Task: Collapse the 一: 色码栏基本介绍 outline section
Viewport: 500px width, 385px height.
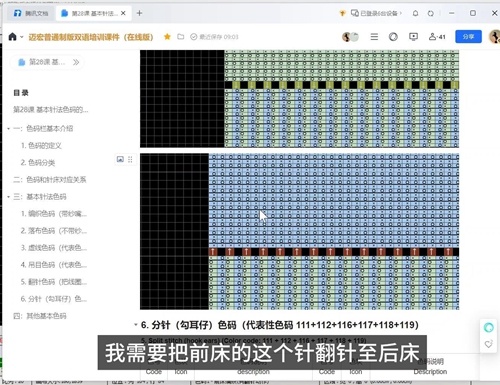Action: (x=9, y=129)
